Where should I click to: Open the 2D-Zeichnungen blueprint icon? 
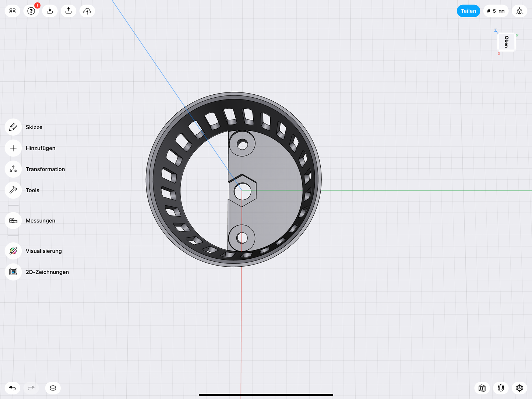(x=13, y=272)
